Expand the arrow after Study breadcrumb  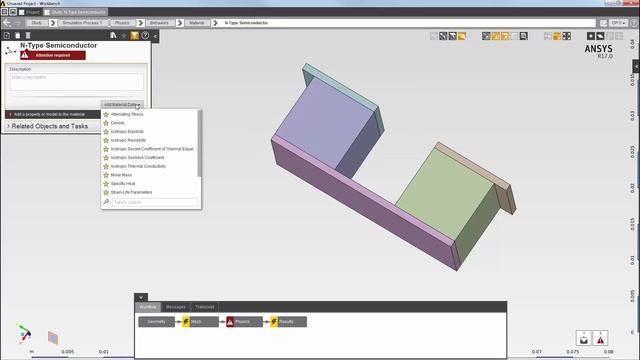(x=52, y=23)
